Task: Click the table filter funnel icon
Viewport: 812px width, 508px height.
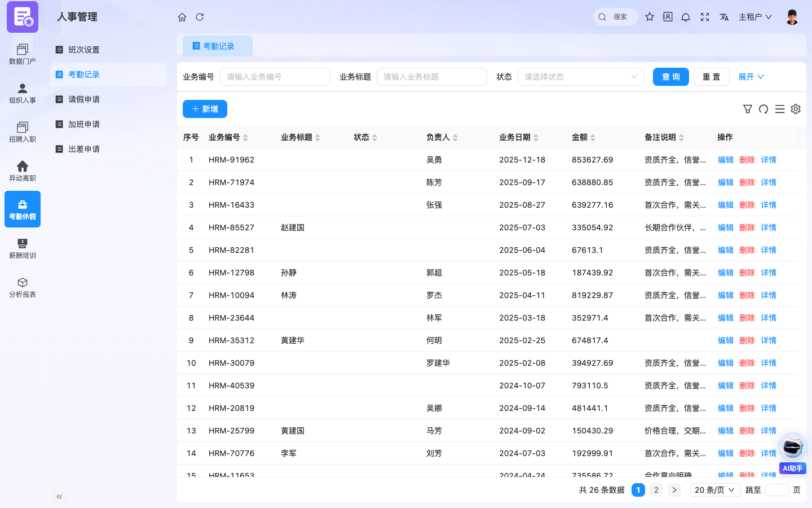Action: 748,109
